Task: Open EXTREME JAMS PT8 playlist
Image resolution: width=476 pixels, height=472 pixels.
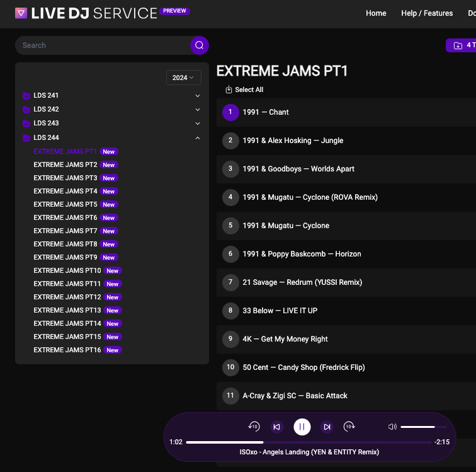Action: pos(65,244)
